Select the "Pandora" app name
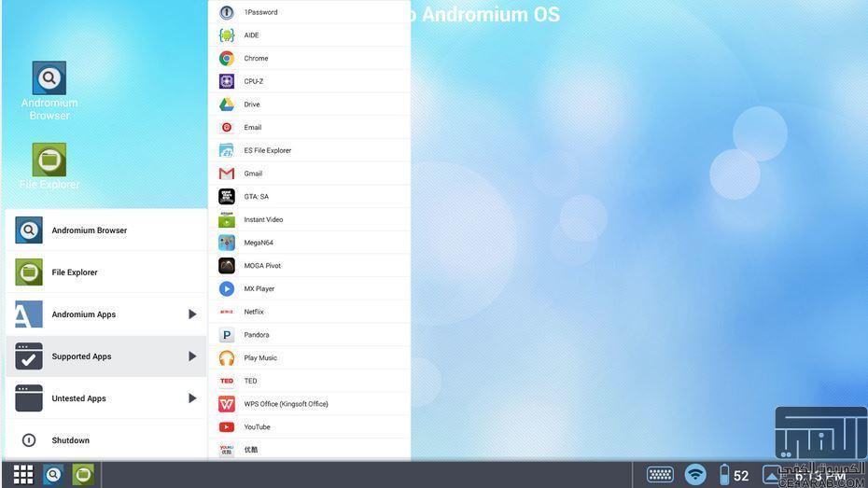Image resolution: width=868 pixels, height=488 pixels. (257, 335)
